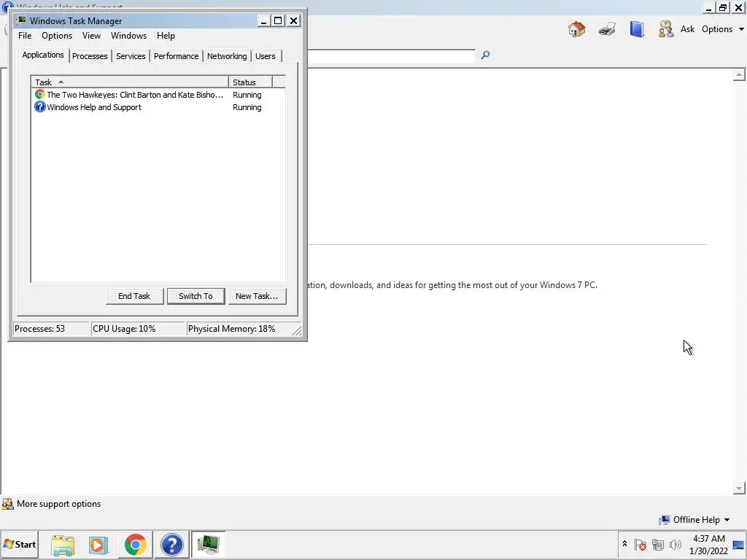Image resolution: width=747 pixels, height=560 pixels.
Task: Click CPU Usage: 10% status entry
Action: click(138, 329)
